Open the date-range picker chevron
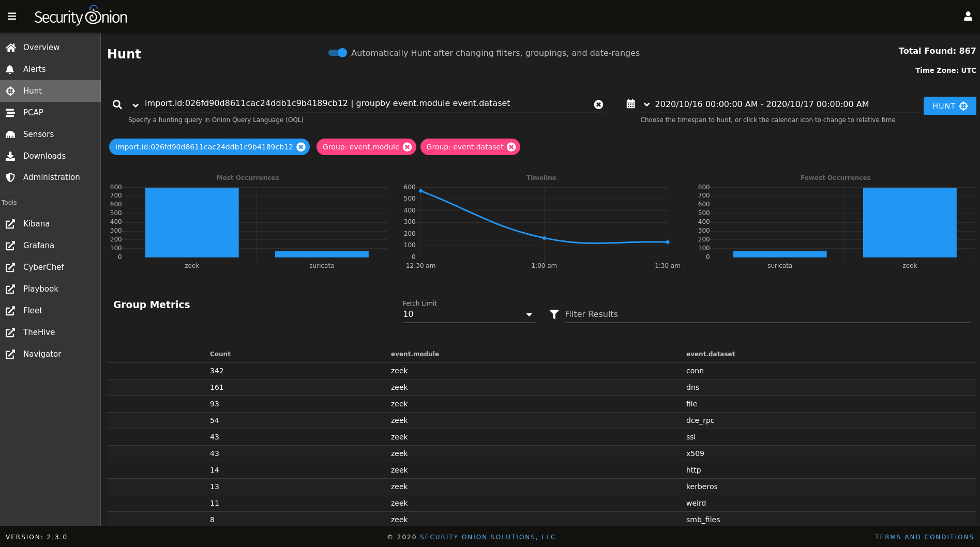 pyautogui.click(x=645, y=103)
